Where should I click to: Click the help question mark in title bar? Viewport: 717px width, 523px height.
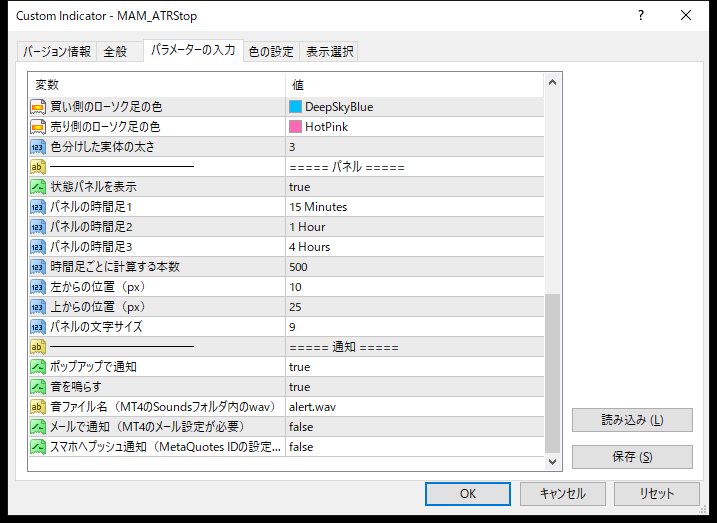point(641,16)
